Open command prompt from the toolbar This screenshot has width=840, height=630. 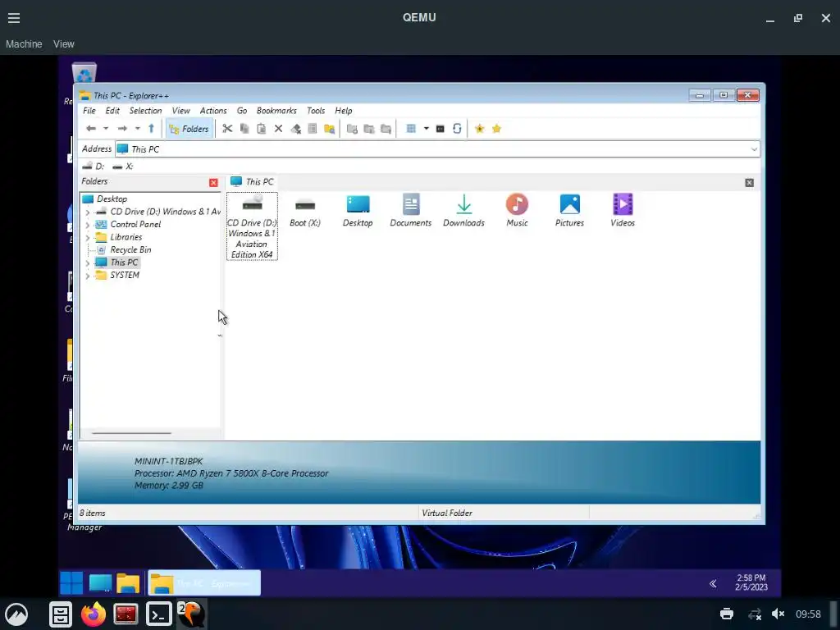point(441,129)
